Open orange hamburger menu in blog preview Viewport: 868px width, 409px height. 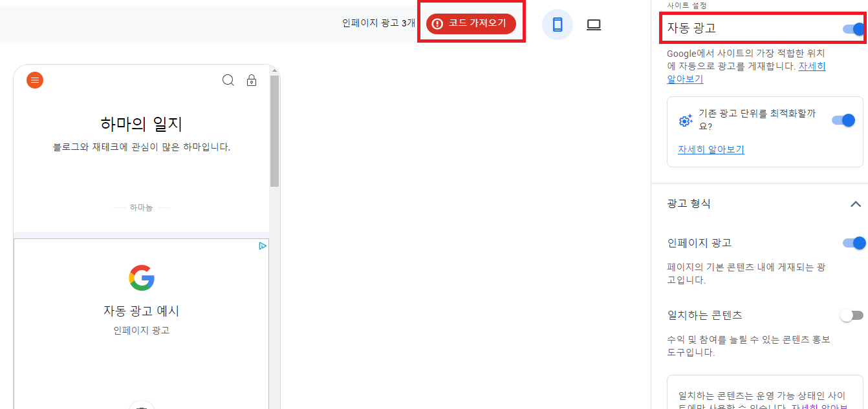[x=35, y=80]
